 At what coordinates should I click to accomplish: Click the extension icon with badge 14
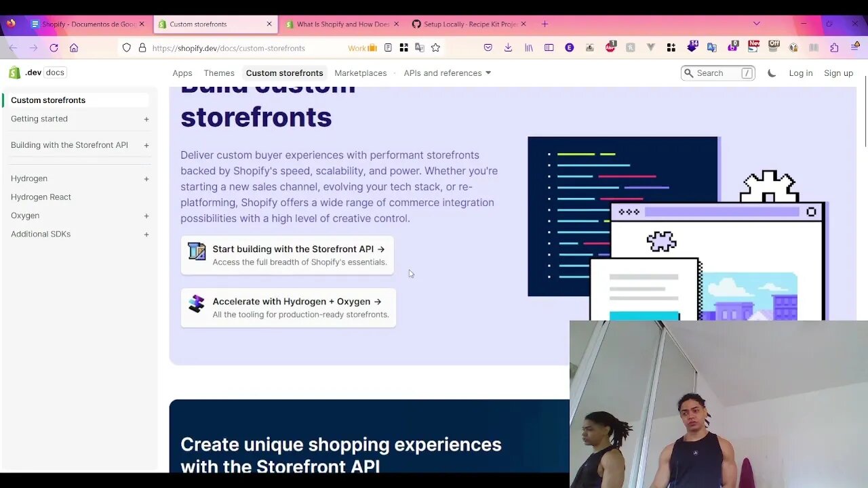tap(692, 47)
